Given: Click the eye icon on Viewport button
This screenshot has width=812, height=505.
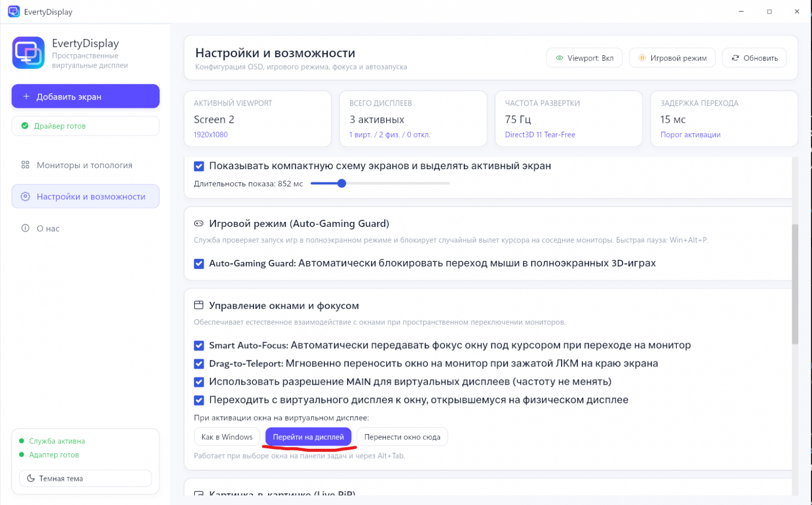Looking at the screenshot, I should point(560,58).
